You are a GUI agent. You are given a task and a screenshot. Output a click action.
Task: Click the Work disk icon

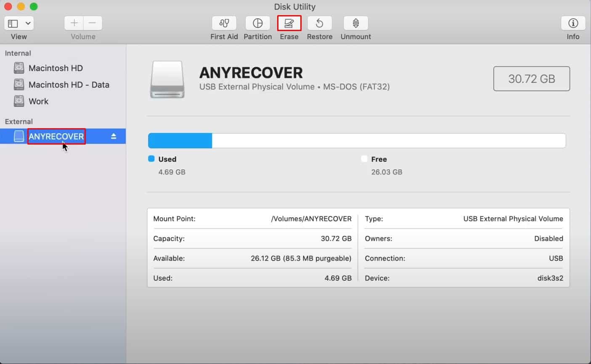pyautogui.click(x=19, y=101)
